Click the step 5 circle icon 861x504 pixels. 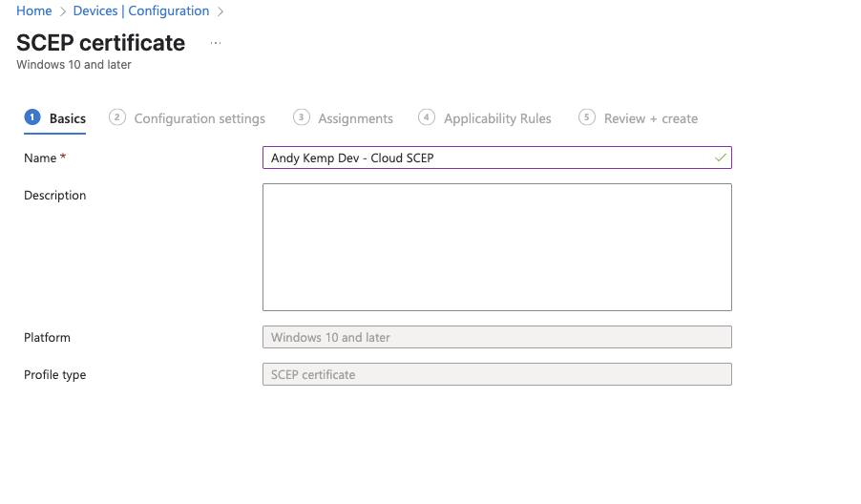tap(587, 117)
